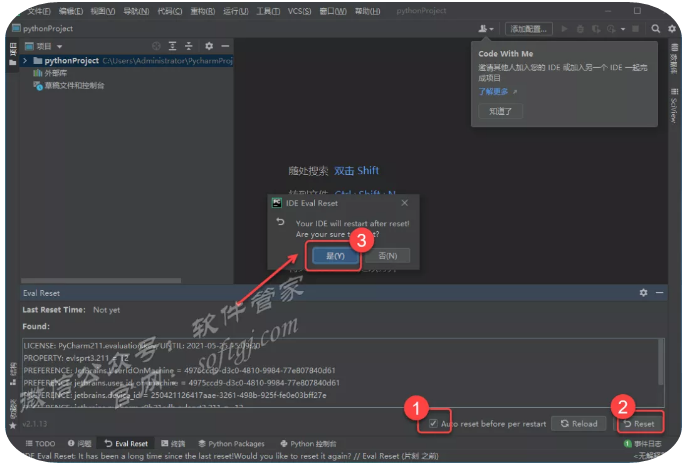Click the Debug bug icon in toolbar
The width and height of the screenshot is (685, 464).
580,29
